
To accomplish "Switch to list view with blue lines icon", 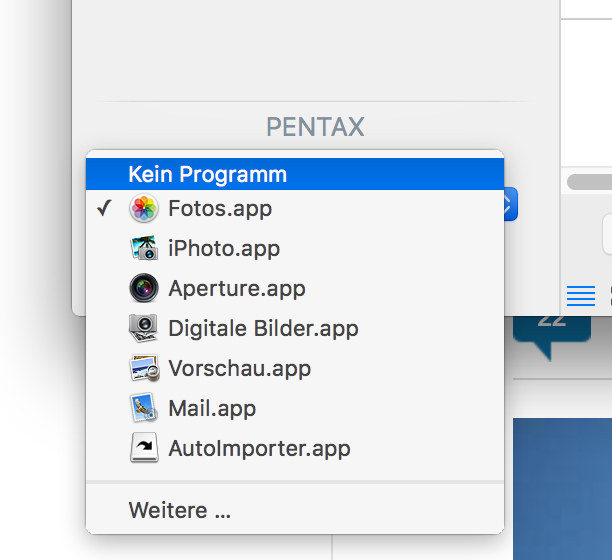I will (x=581, y=296).
